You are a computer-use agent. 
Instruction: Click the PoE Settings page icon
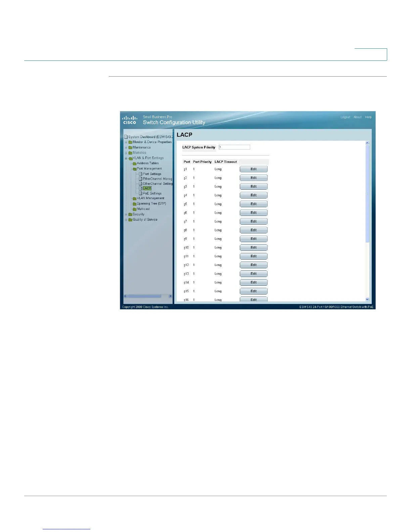tap(140, 193)
